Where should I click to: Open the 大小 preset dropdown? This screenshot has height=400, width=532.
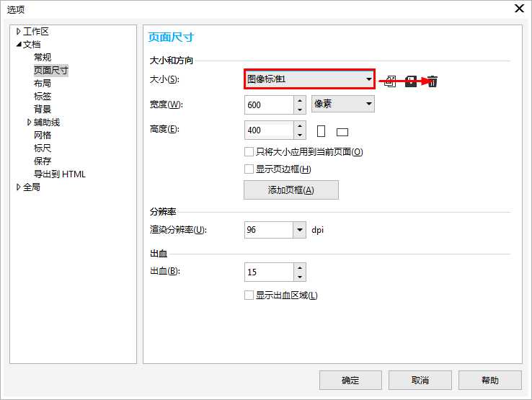368,79
